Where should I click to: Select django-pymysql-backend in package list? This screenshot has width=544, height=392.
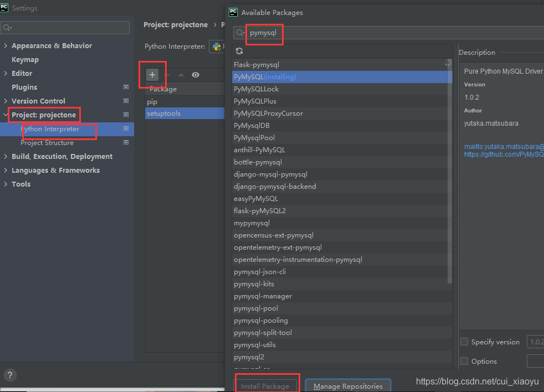pos(342,186)
